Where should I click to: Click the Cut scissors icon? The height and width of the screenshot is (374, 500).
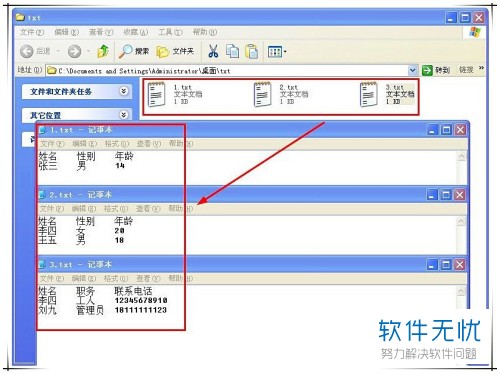(213, 51)
